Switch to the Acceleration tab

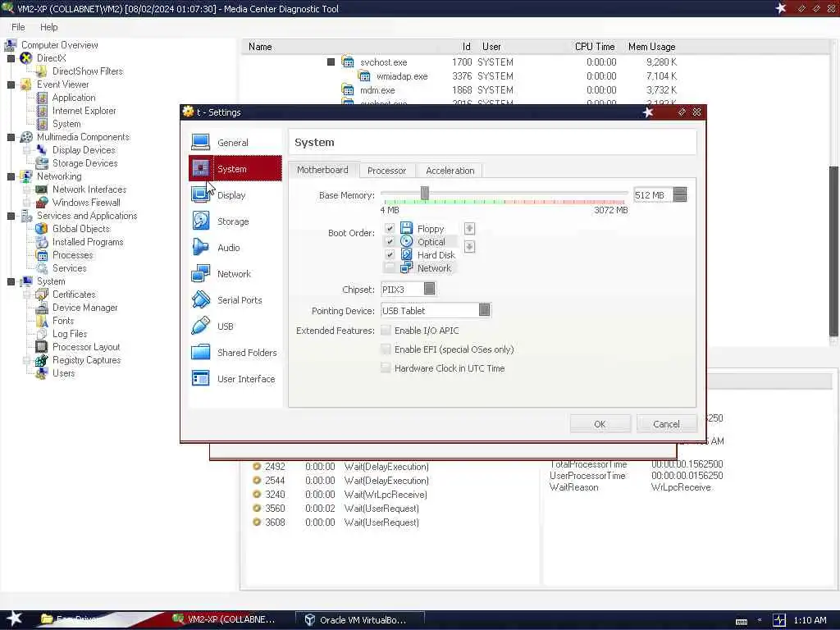click(x=450, y=171)
